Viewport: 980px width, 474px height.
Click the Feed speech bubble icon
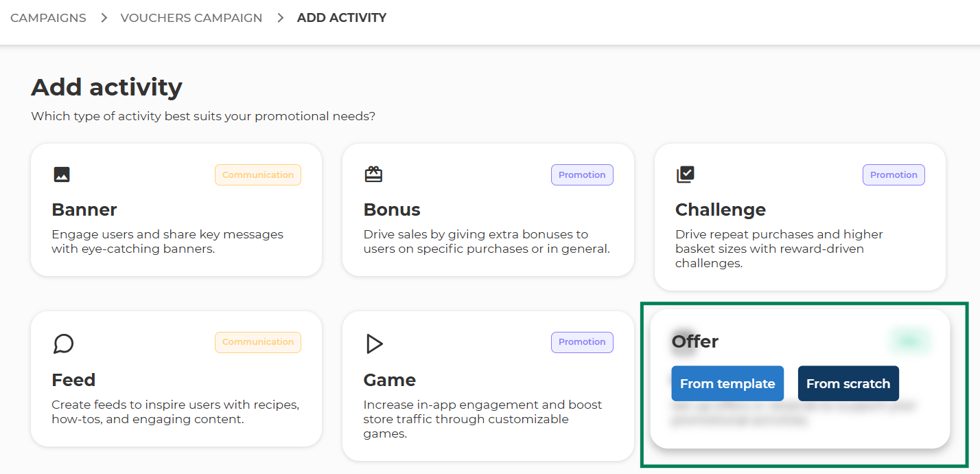point(63,343)
